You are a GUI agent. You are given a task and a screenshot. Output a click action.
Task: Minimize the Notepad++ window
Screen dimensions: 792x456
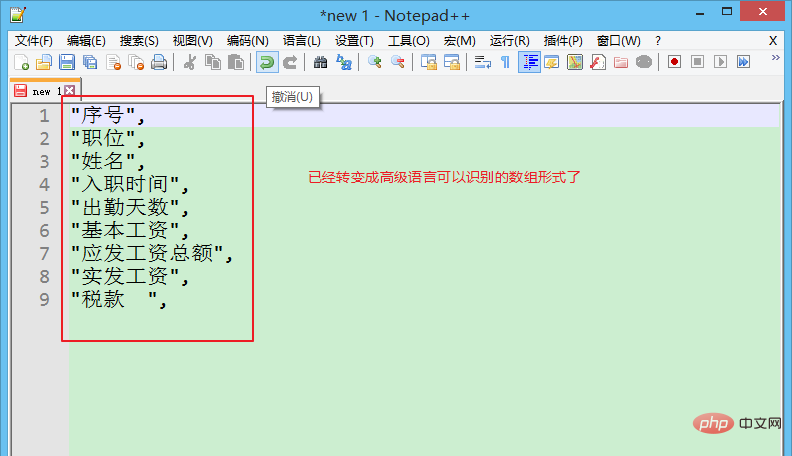click(x=700, y=13)
